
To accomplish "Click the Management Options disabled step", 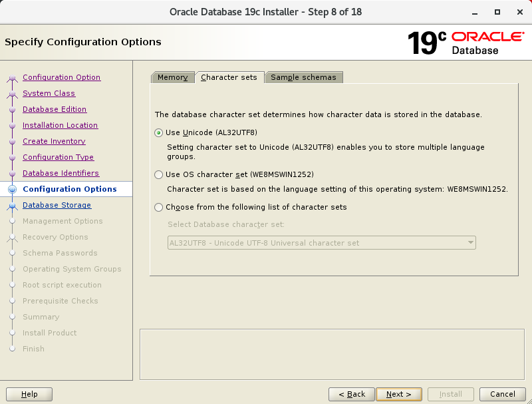I will tap(63, 221).
